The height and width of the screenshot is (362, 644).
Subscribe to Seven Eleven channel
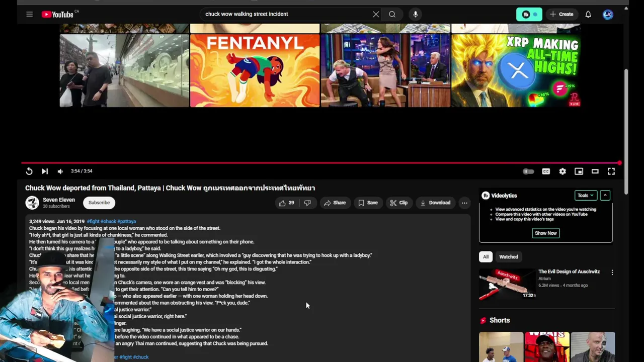tap(99, 203)
